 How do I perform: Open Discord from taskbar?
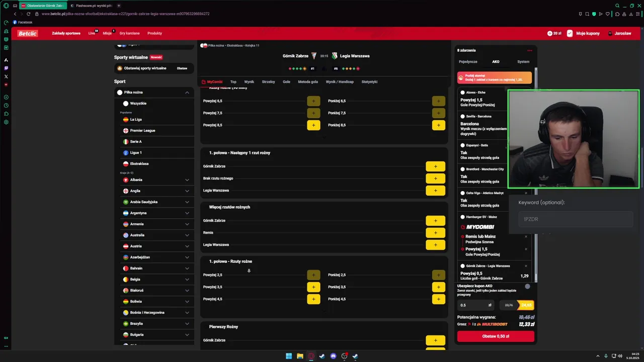pos(333,356)
